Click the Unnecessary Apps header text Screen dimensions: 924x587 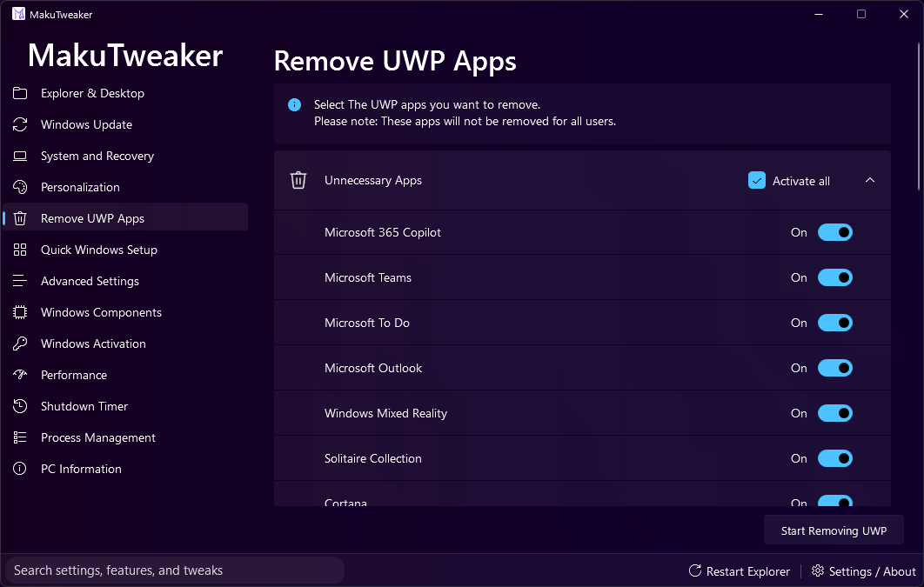coord(373,181)
